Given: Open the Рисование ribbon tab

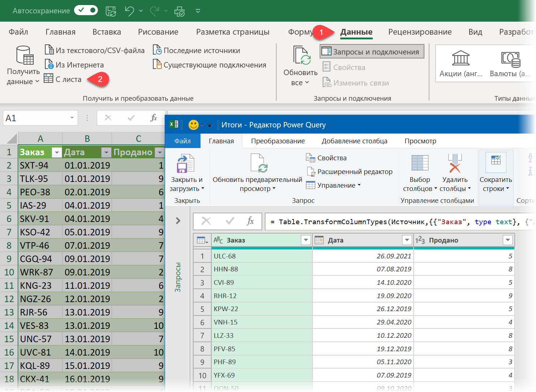Looking at the screenshot, I should pyautogui.click(x=158, y=32).
